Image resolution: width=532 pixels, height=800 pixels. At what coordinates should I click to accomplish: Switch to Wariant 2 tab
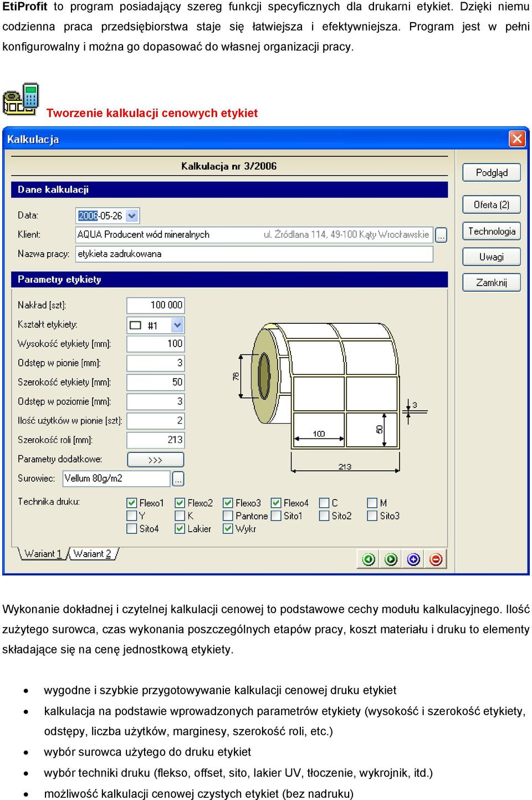point(93,553)
